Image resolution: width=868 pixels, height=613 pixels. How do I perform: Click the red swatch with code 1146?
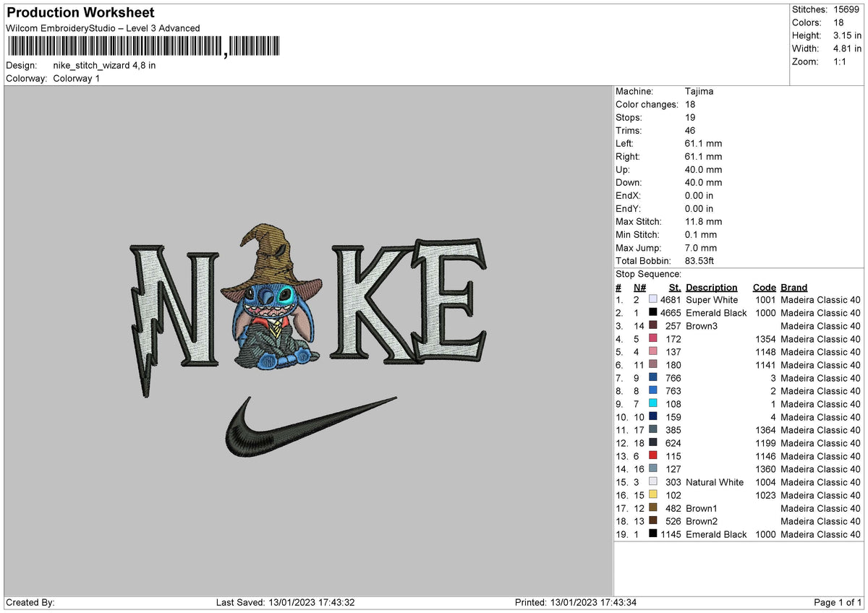(653, 455)
